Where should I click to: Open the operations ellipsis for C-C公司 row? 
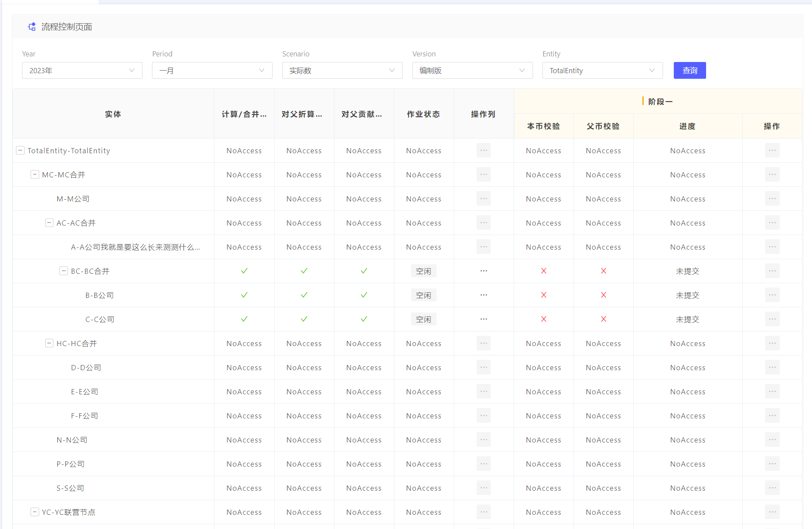483,319
